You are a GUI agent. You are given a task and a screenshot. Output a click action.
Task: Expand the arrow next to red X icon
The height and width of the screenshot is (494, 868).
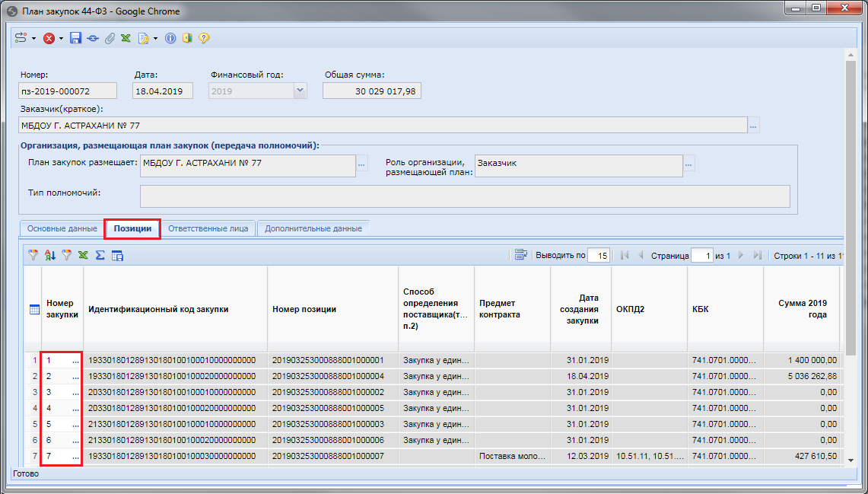(x=61, y=38)
